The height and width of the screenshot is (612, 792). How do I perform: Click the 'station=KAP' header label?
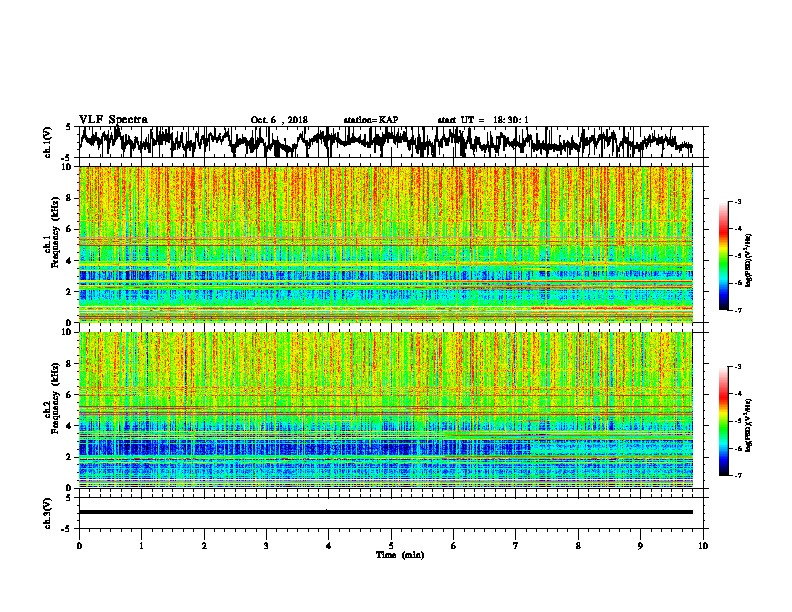pos(371,120)
